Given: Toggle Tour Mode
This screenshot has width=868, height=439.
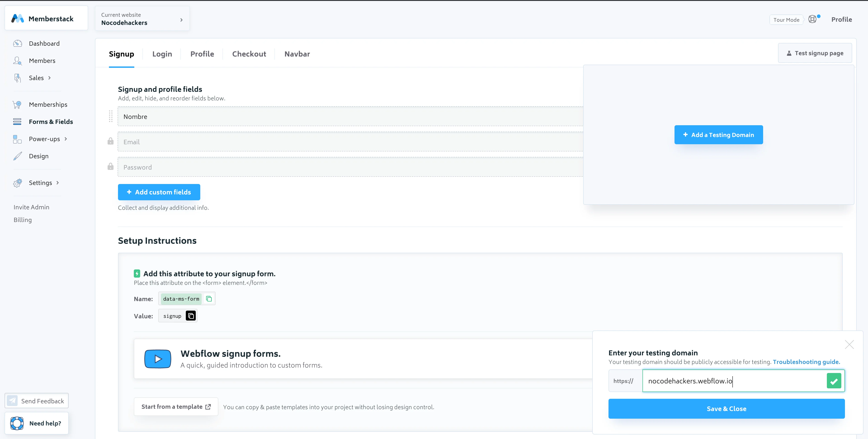Looking at the screenshot, I should pos(786,20).
